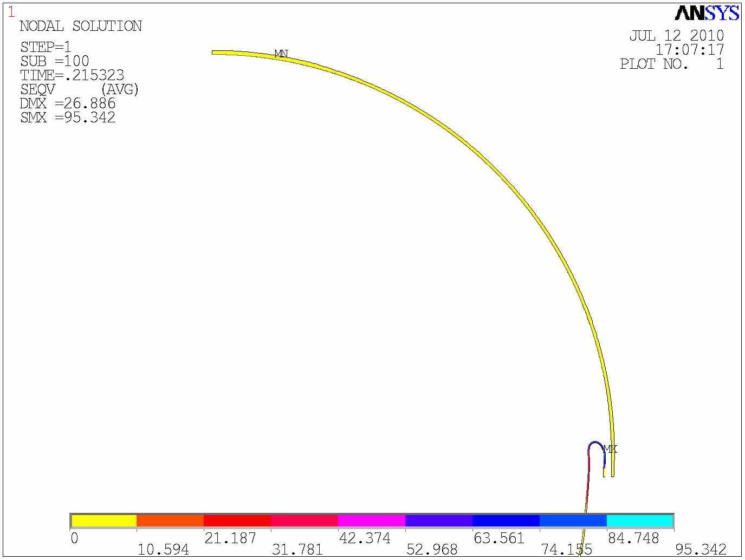Click the legend value 0
745x560 pixels.
(75, 538)
